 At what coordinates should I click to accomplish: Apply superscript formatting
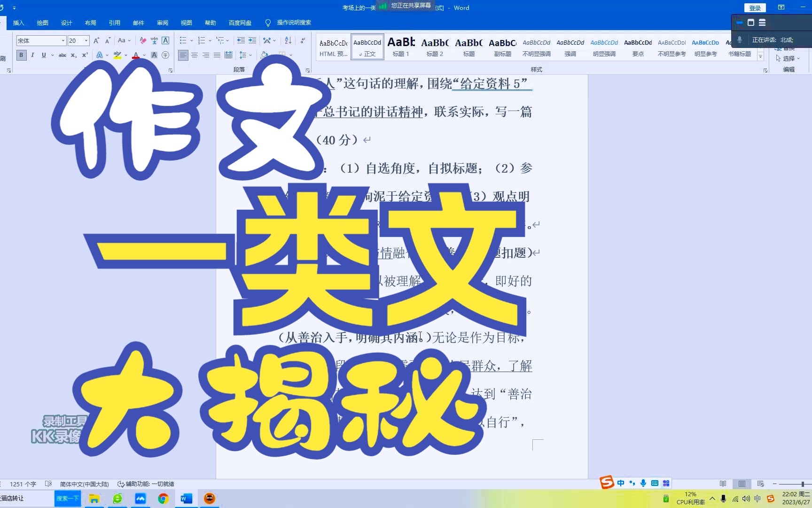click(x=85, y=55)
